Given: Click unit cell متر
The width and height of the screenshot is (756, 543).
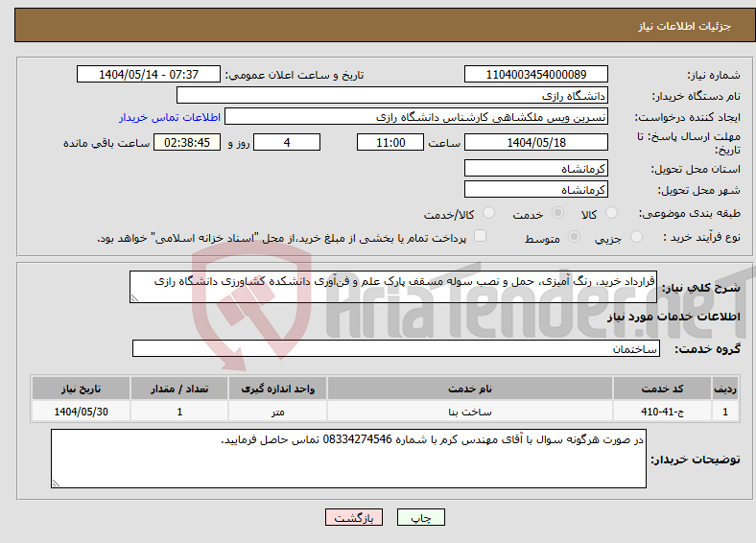Looking at the screenshot, I should pyautogui.click(x=277, y=412).
